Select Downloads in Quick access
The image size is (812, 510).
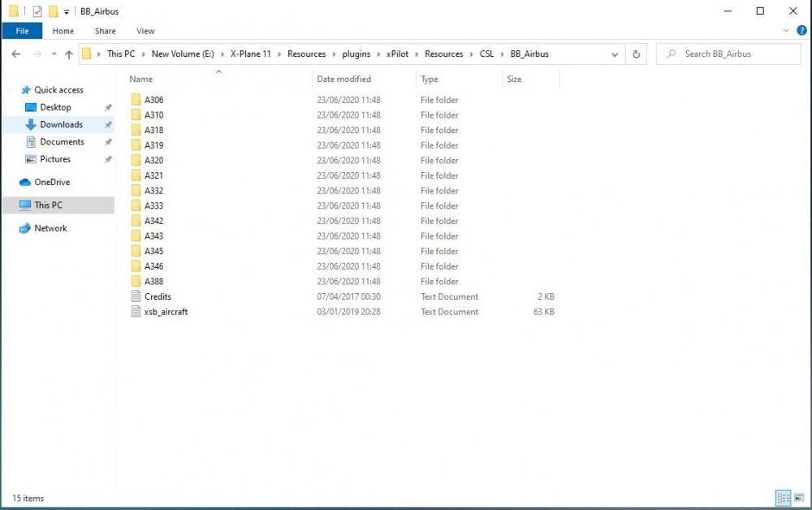click(x=61, y=125)
